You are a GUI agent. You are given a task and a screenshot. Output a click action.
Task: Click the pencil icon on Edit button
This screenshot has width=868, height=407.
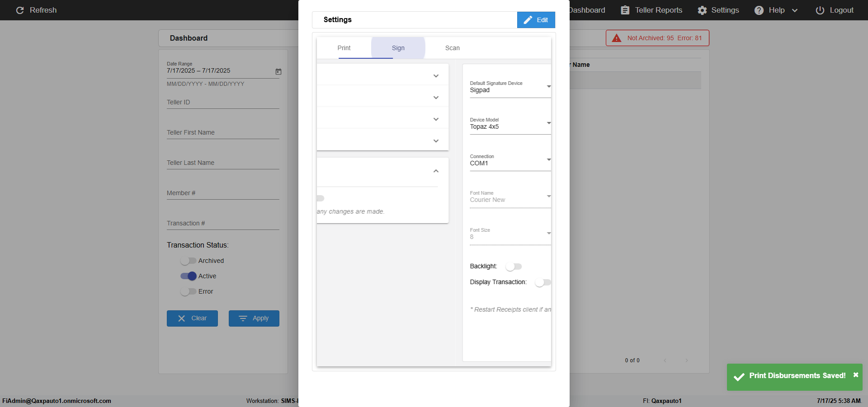[528, 20]
